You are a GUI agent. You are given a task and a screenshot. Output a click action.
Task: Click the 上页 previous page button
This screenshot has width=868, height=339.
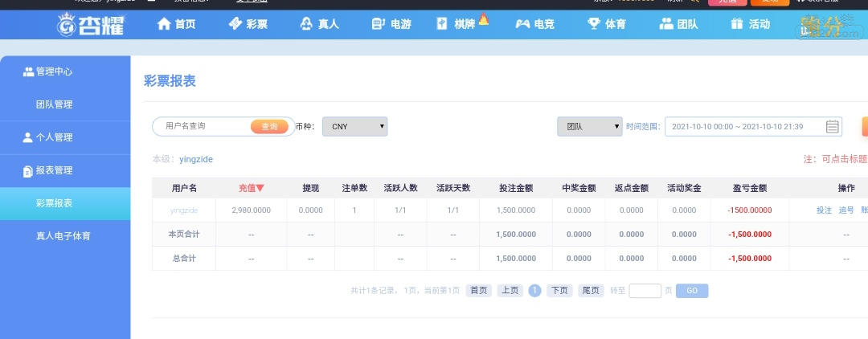[510, 290]
